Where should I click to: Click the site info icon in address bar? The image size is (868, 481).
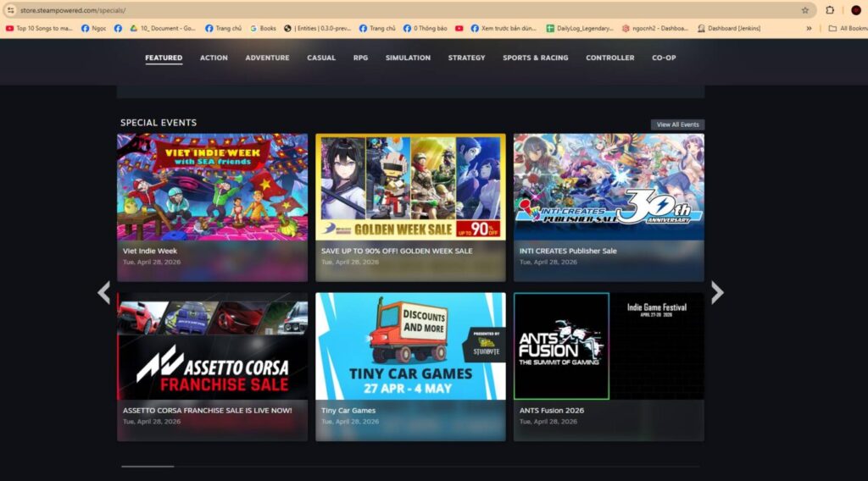pos(10,10)
